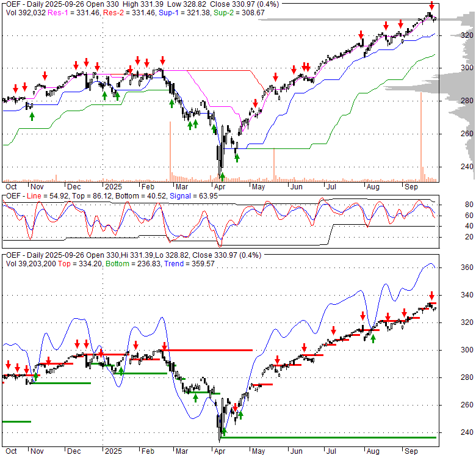This screenshot has width=476, height=455.
Task: Click the Feb label on bottom chart time axis
Action: click(x=148, y=451)
